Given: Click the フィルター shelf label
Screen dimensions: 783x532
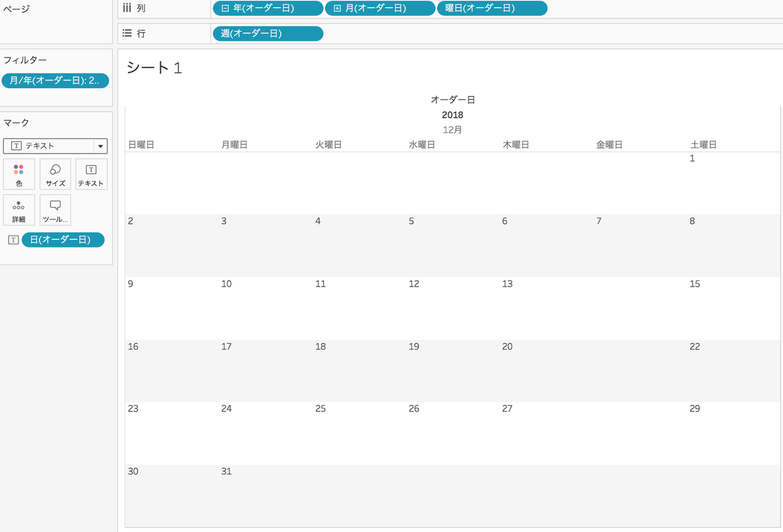Looking at the screenshot, I should pos(25,60).
